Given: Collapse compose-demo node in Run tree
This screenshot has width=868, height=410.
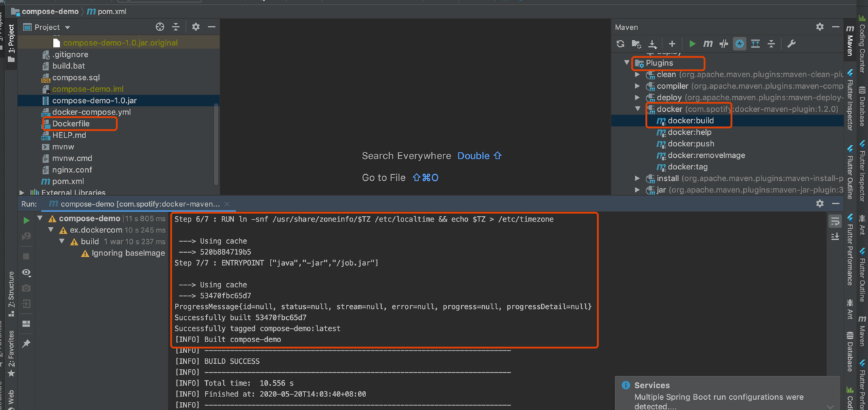Looking at the screenshot, I should point(40,219).
